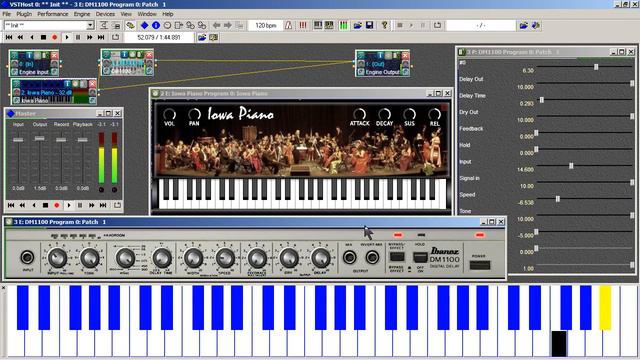Toggle loop button in top transport bar
The image size is (640, 360).
click(116, 37)
